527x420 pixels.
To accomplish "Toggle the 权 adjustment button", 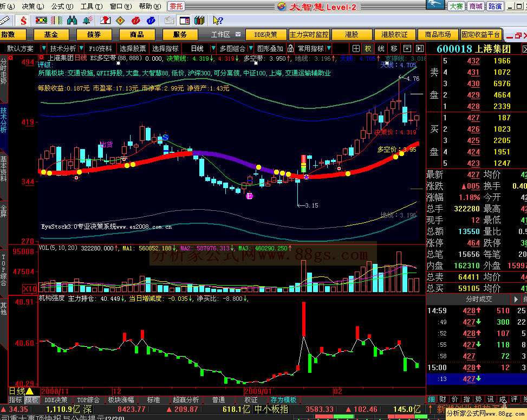I will [368, 49].
